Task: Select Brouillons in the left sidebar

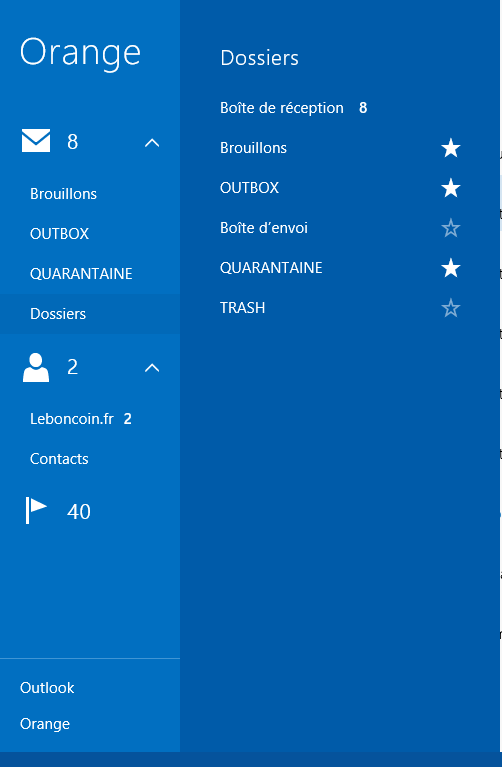Action: (64, 194)
